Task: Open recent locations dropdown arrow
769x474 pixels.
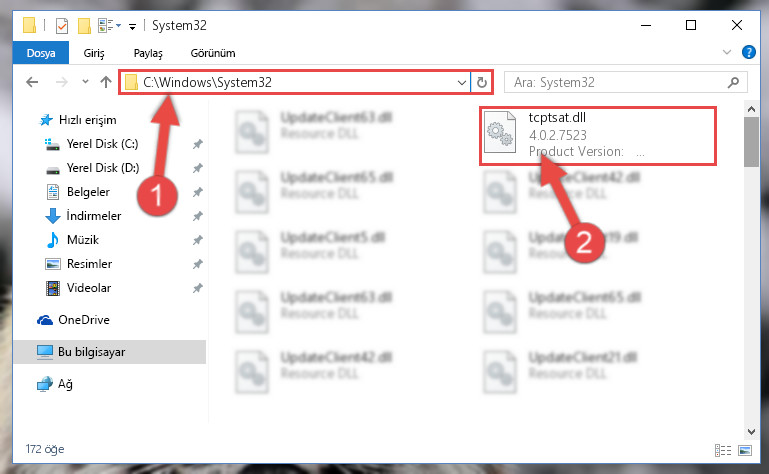Action: pyautogui.click(x=85, y=82)
